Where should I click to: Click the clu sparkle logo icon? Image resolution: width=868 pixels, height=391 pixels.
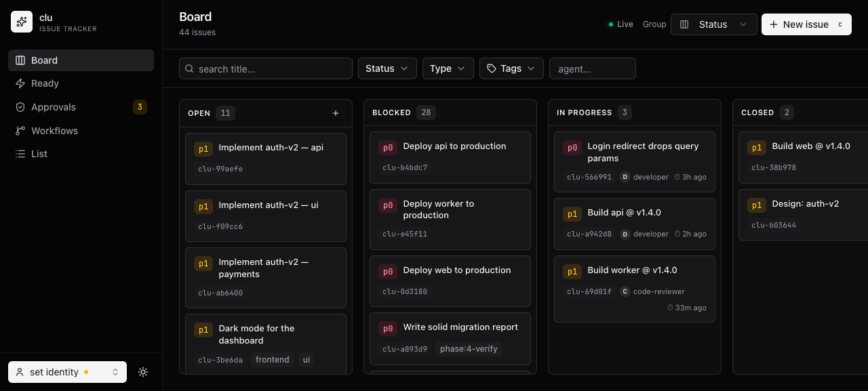click(22, 22)
